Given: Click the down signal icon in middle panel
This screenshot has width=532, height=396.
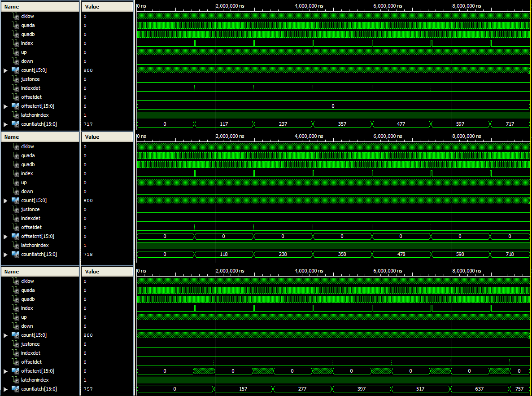Looking at the screenshot, I should point(15,191).
